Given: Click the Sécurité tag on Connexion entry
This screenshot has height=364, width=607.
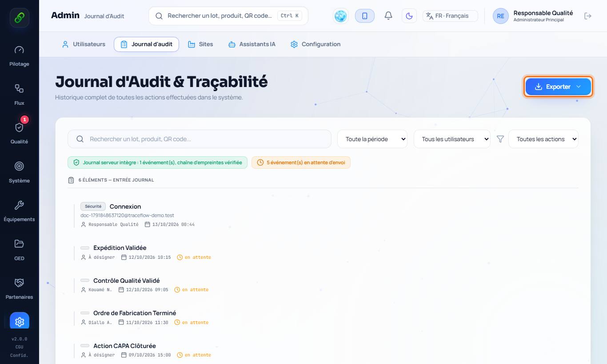Looking at the screenshot, I should (x=93, y=206).
